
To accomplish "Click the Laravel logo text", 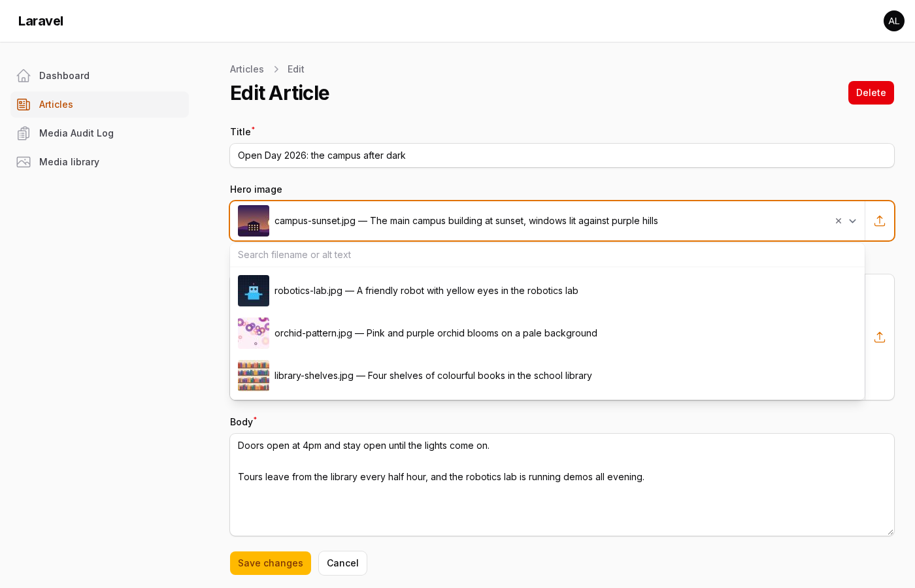I will (41, 21).
